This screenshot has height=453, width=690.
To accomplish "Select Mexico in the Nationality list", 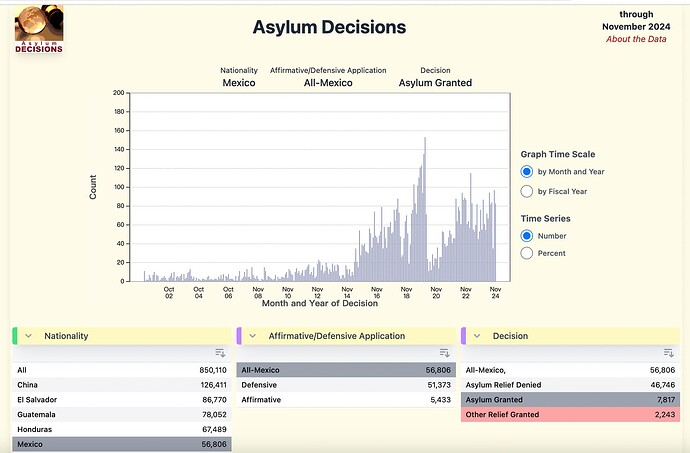I will 122,444.
